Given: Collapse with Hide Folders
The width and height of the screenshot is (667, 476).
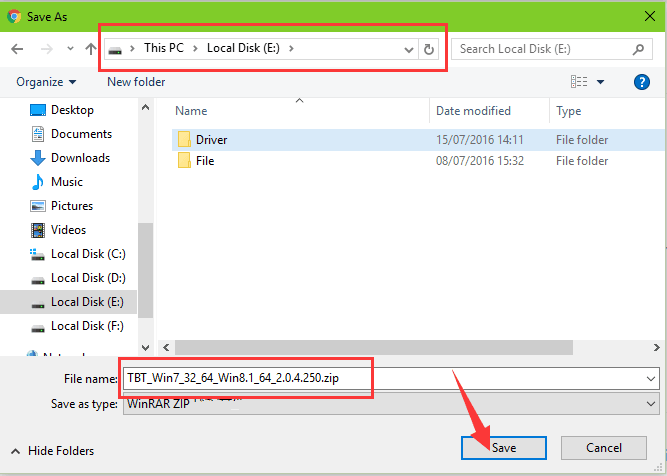Looking at the screenshot, I should pyautogui.click(x=52, y=451).
